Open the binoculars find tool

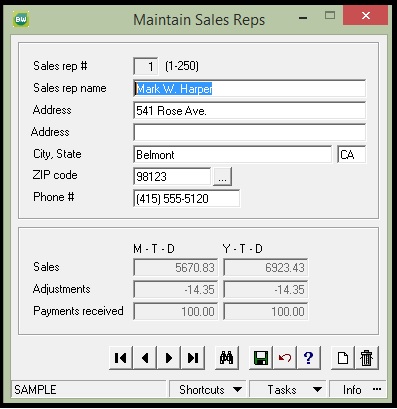tap(227, 358)
